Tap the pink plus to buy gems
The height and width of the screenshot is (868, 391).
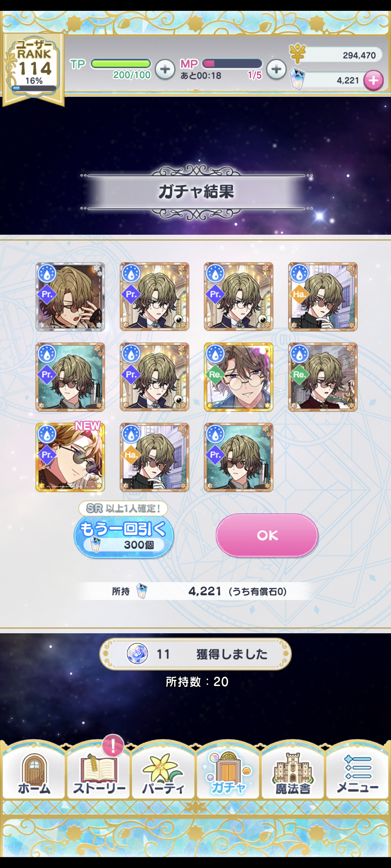point(374,80)
